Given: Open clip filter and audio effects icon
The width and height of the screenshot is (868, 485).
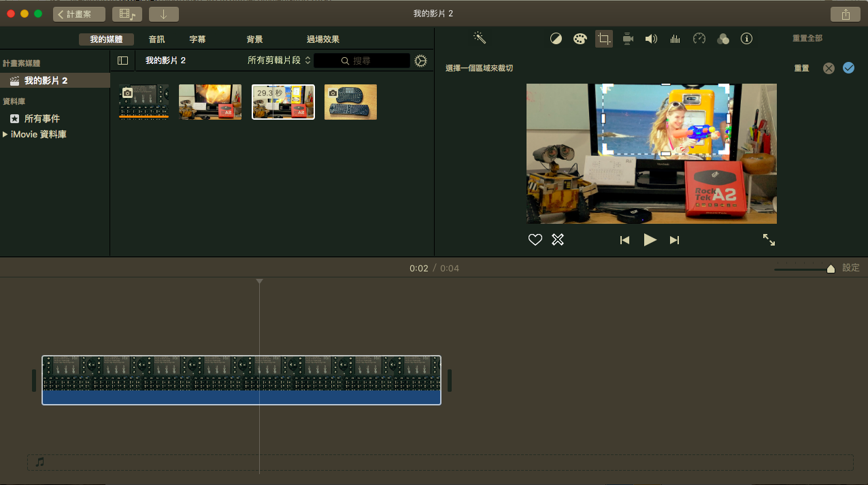Looking at the screenshot, I should click(723, 39).
